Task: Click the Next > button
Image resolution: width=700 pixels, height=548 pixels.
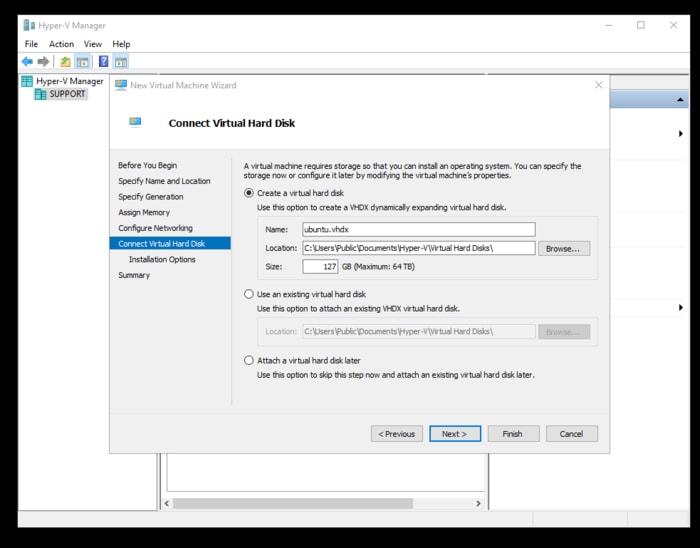Action: [455, 434]
